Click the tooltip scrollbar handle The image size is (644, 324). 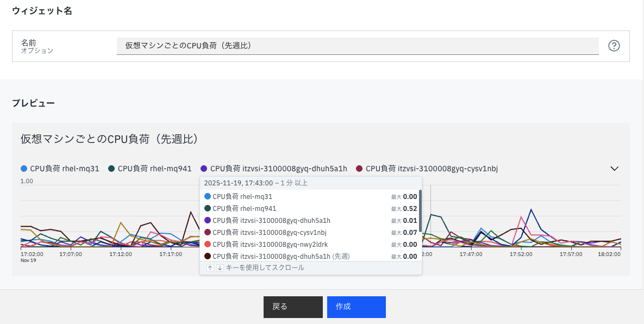[x=420, y=211]
